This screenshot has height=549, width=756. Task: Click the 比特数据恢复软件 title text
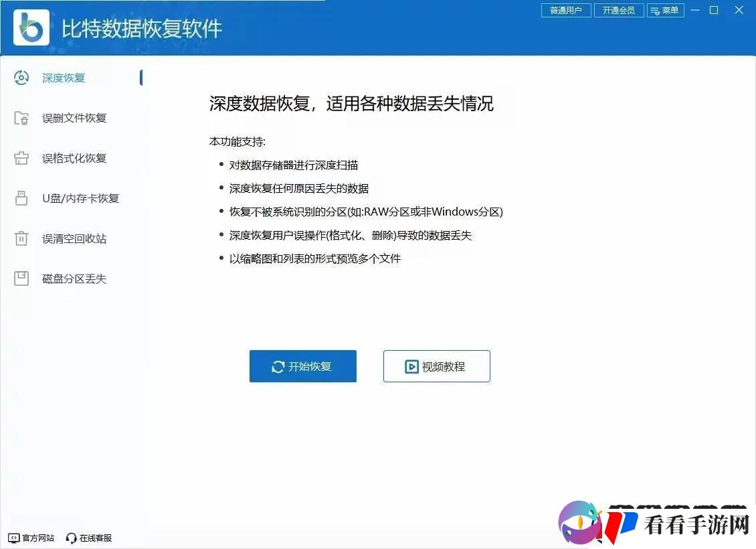142,29
